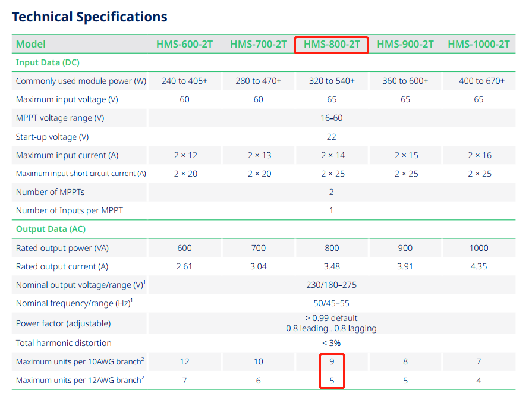Select the MPPT voltage range value 16–60
This screenshot has height=393, width=532.
tap(331, 118)
